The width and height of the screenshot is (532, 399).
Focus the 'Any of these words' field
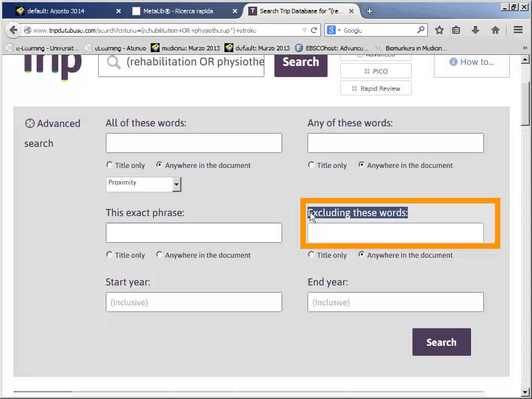pos(396,143)
